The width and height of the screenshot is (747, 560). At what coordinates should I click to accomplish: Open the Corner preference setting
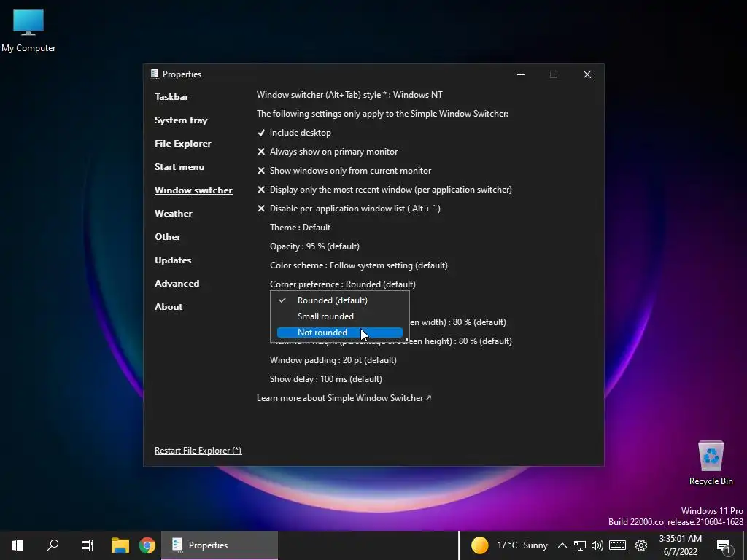[343, 284]
